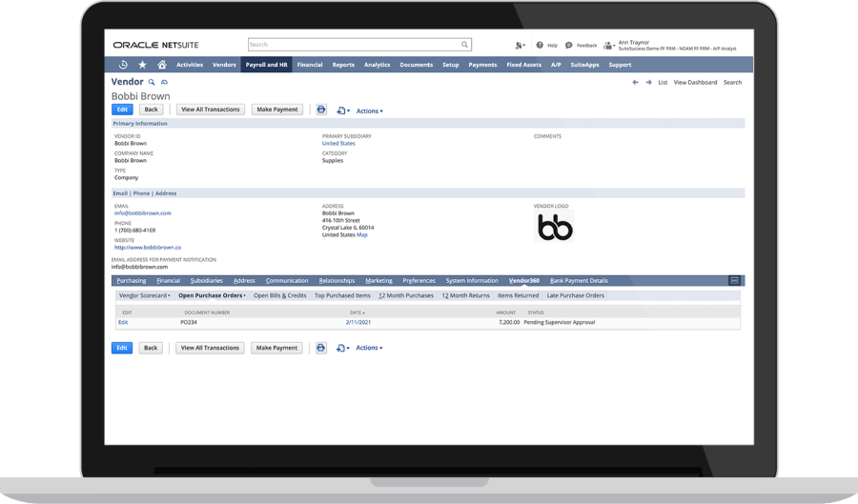Open the Recent Records clock icon
Viewport: 858px width, 504px height.
point(123,65)
